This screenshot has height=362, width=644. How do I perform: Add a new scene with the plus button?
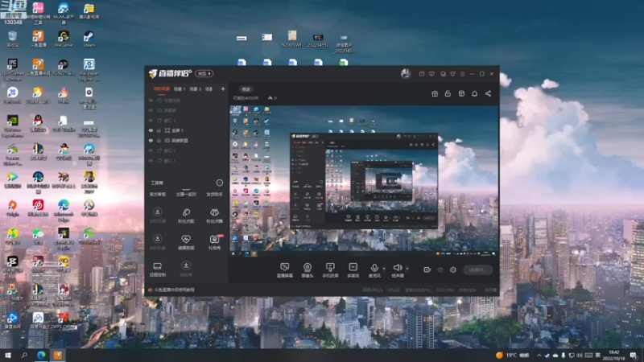tap(223, 88)
